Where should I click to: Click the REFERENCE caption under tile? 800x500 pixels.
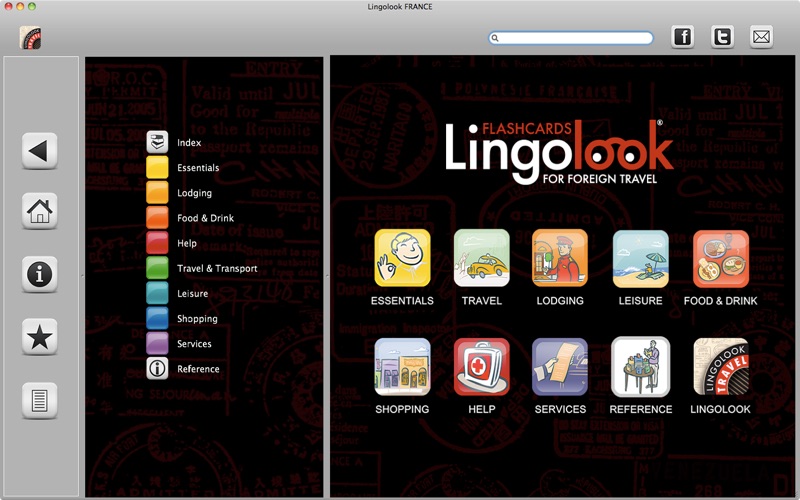coord(640,409)
